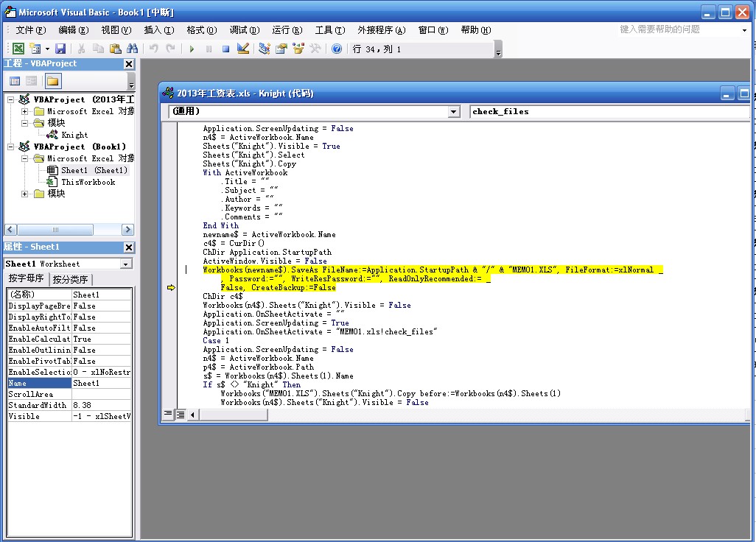Viewport: 756px width, 542px height.
Task: Select the Name property row
Action: [x=69, y=383]
